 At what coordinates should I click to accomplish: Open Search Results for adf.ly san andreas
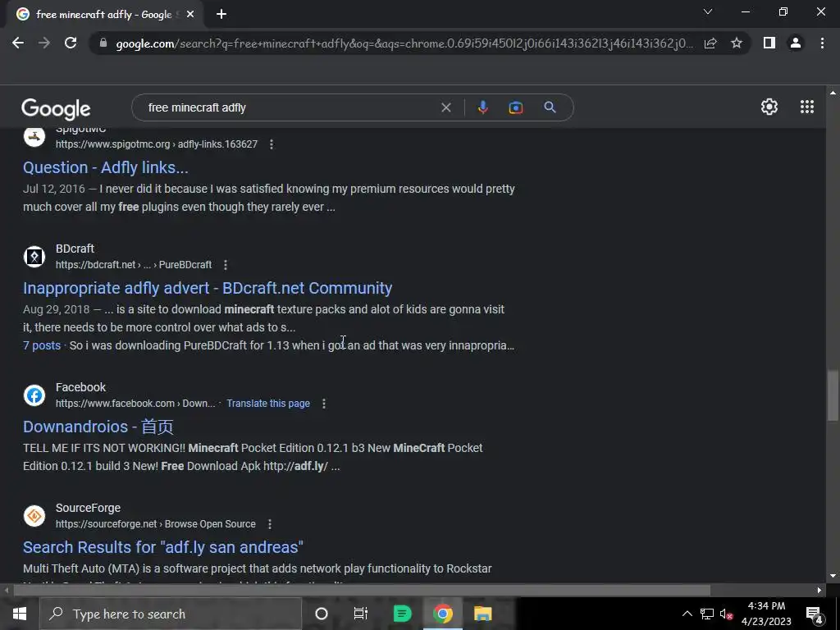click(163, 547)
